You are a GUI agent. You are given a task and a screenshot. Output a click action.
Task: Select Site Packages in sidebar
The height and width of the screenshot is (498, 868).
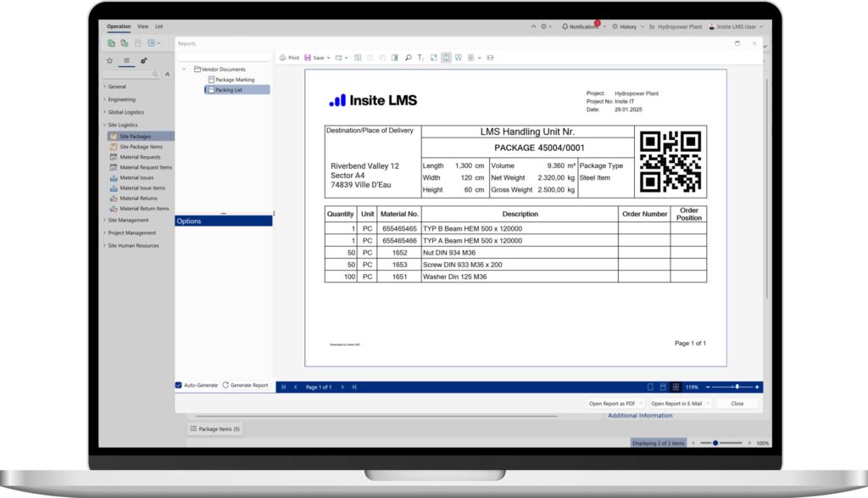pos(140,137)
